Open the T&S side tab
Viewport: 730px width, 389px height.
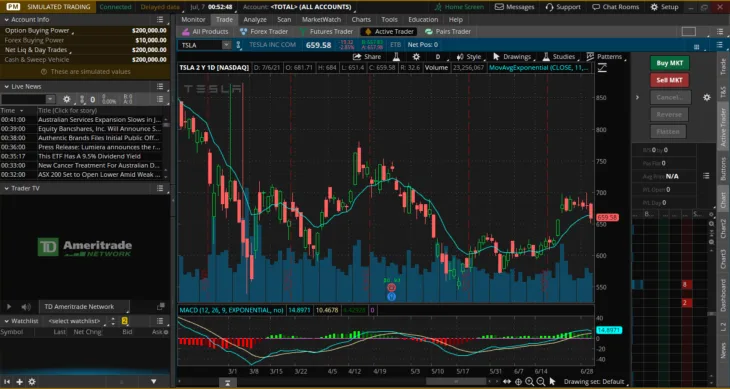723,92
